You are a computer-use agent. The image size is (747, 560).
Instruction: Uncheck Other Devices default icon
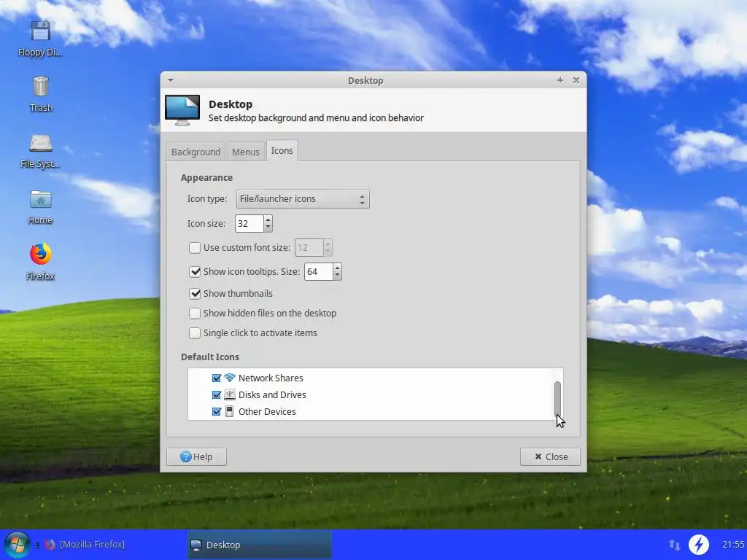coord(216,411)
